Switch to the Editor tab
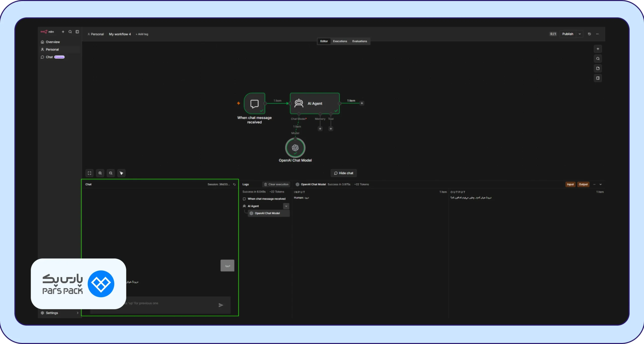 pyautogui.click(x=324, y=41)
